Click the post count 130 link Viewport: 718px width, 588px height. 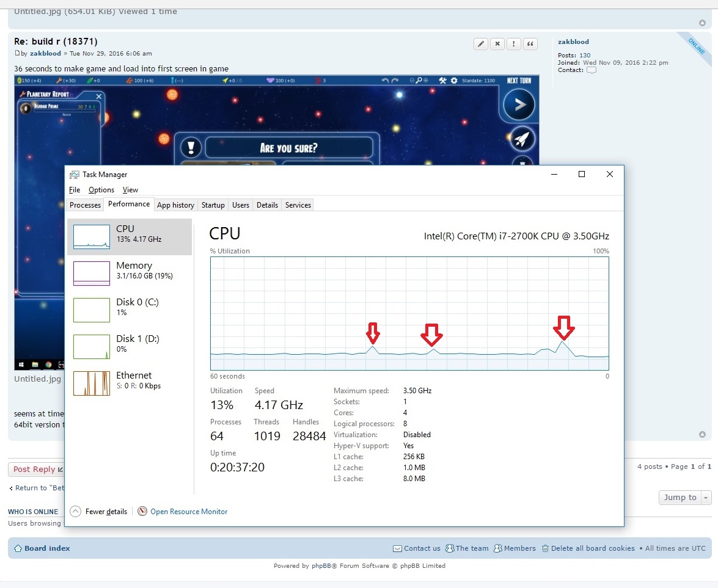tap(585, 56)
